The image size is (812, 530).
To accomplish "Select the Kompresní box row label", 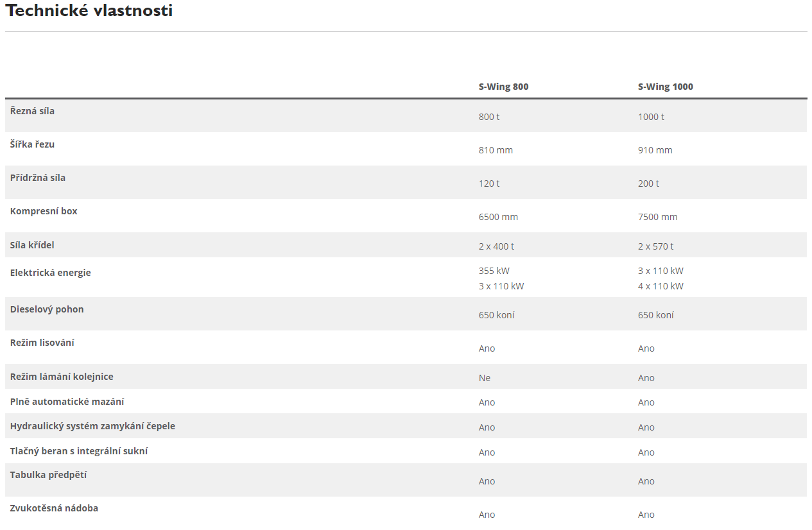I will [x=44, y=211].
